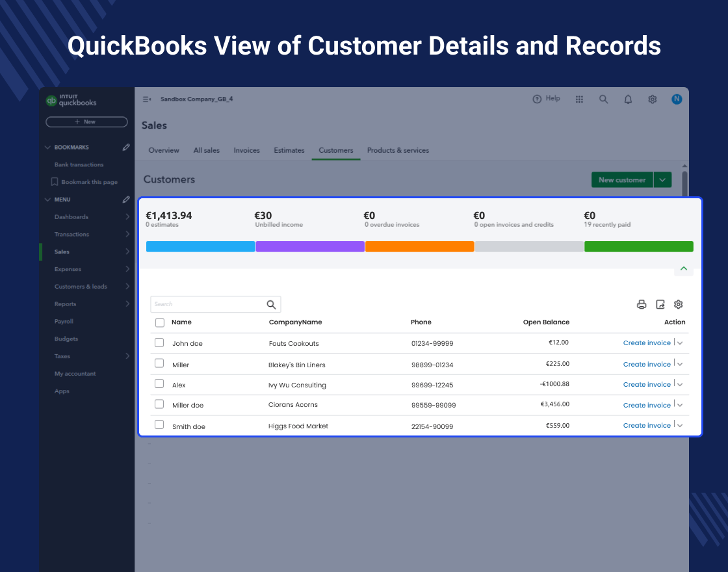Open action dropdown for John doe row
Image resolution: width=728 pixels, height=572 pixels.
680,343
